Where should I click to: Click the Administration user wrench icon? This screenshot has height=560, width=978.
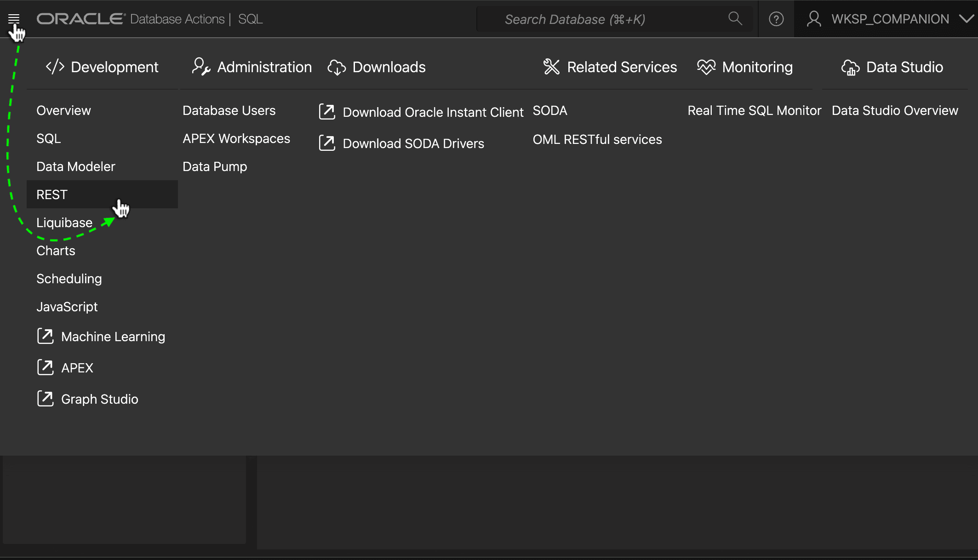pos(201,67)
